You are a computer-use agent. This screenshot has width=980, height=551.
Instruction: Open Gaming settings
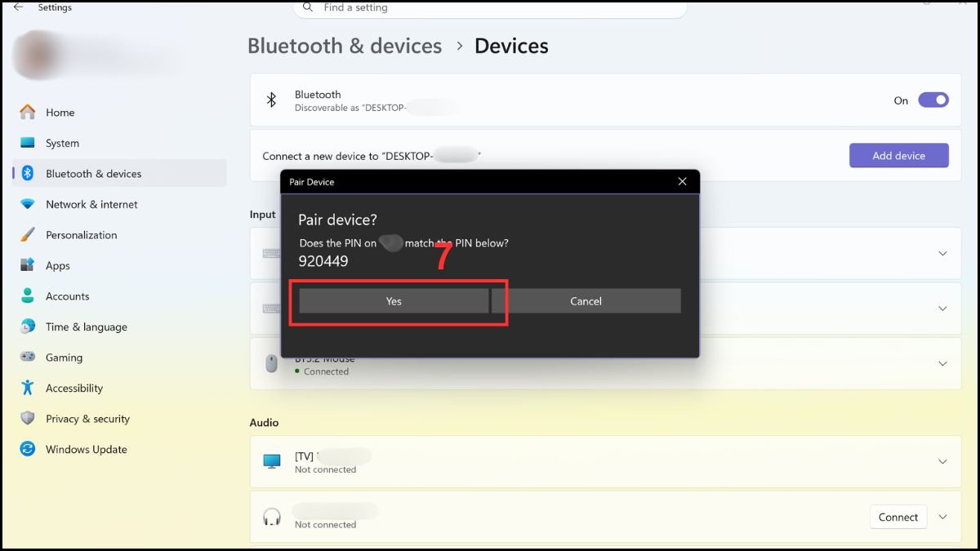(119, 358)
